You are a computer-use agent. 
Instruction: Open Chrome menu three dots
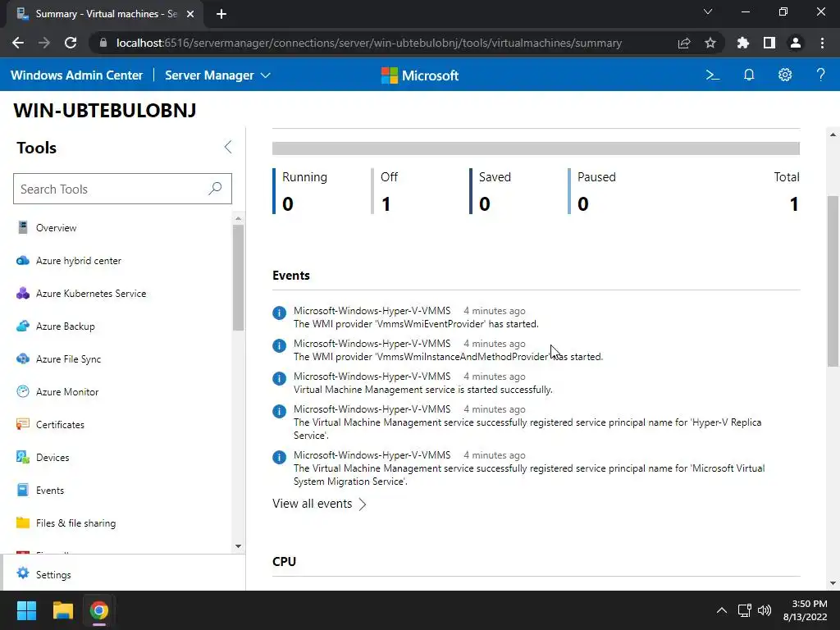822,43
